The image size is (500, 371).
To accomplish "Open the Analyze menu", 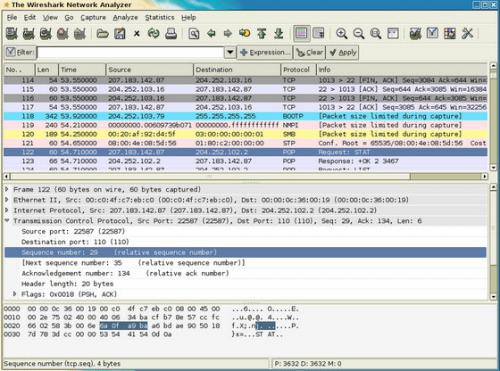I will (x=125, y=17).
